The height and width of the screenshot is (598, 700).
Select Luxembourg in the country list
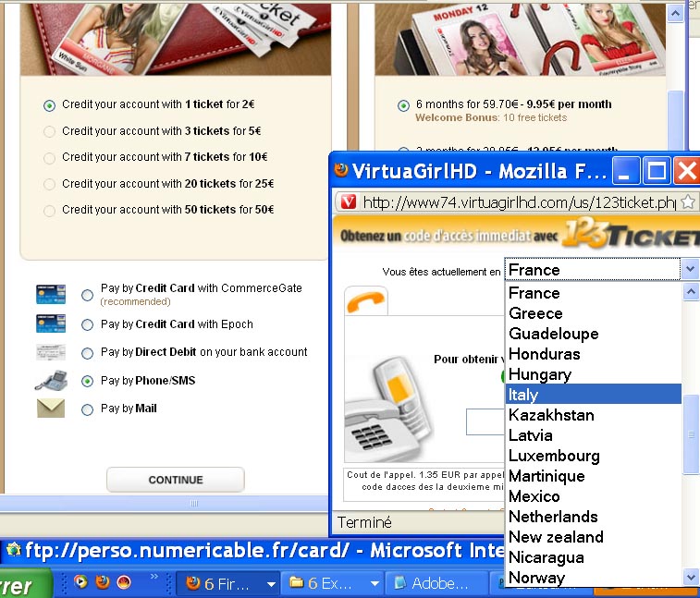click(594, 456)
